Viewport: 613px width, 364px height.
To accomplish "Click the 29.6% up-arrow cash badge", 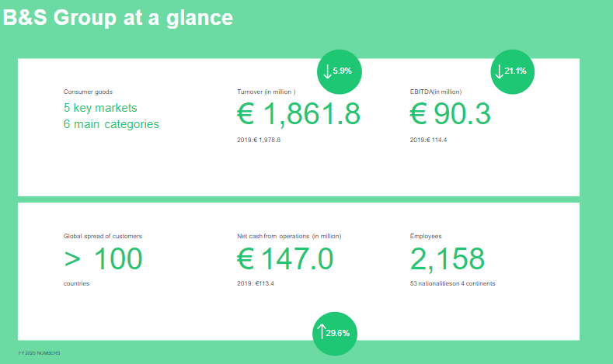I will coord(336,333).
